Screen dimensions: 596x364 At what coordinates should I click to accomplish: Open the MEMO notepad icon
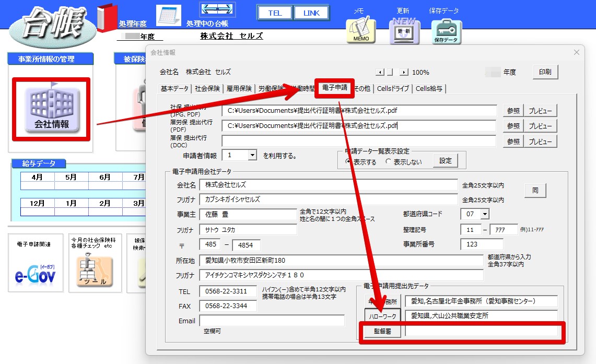coord(361,30)
